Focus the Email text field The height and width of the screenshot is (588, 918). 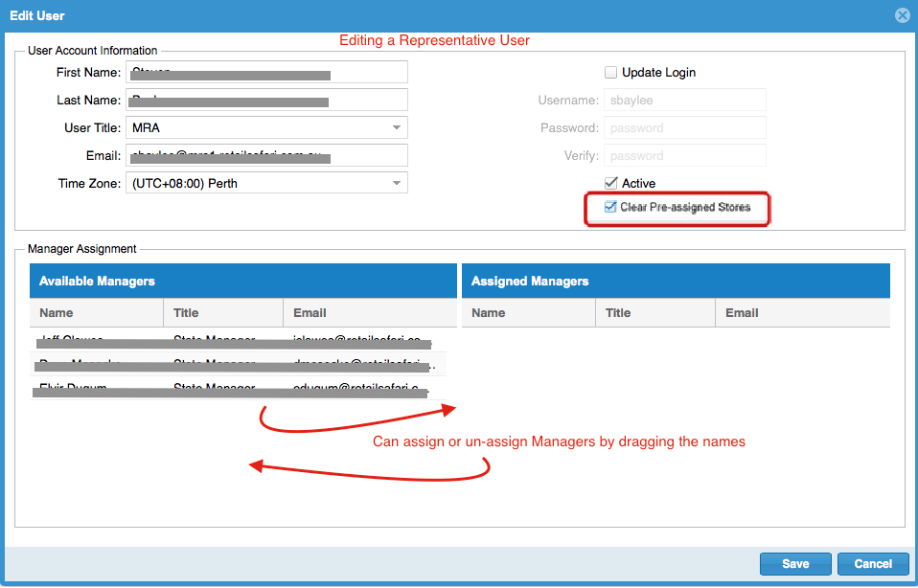pos(266,155)
